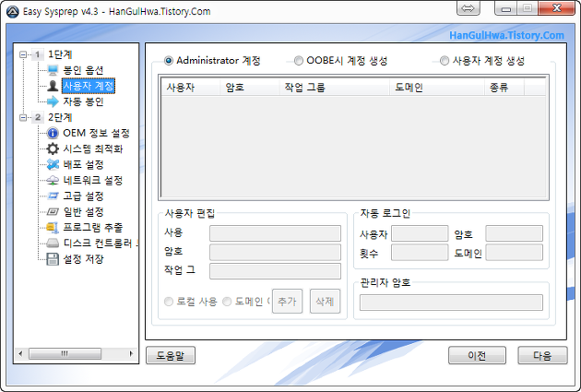Screen dimensions: 581x392
Task: Click the icon beside 일반 설정
Action: tap(53, 211)
